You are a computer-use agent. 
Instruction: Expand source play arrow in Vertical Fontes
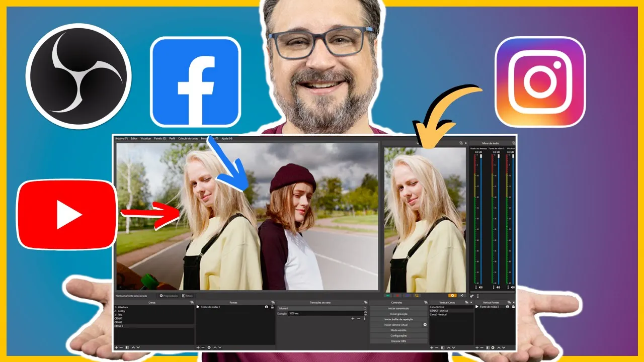477,307
